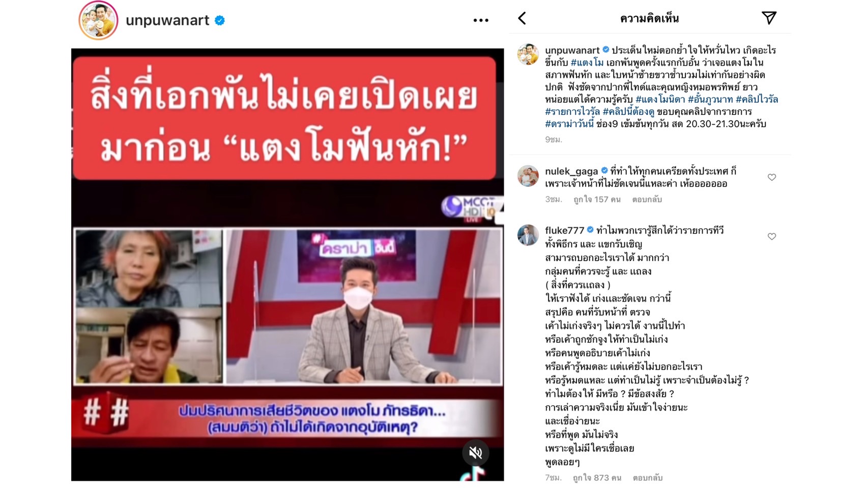Open fluke777's avatar
Viewport: 868px width, 488px height.
click(x=528, y=235)
